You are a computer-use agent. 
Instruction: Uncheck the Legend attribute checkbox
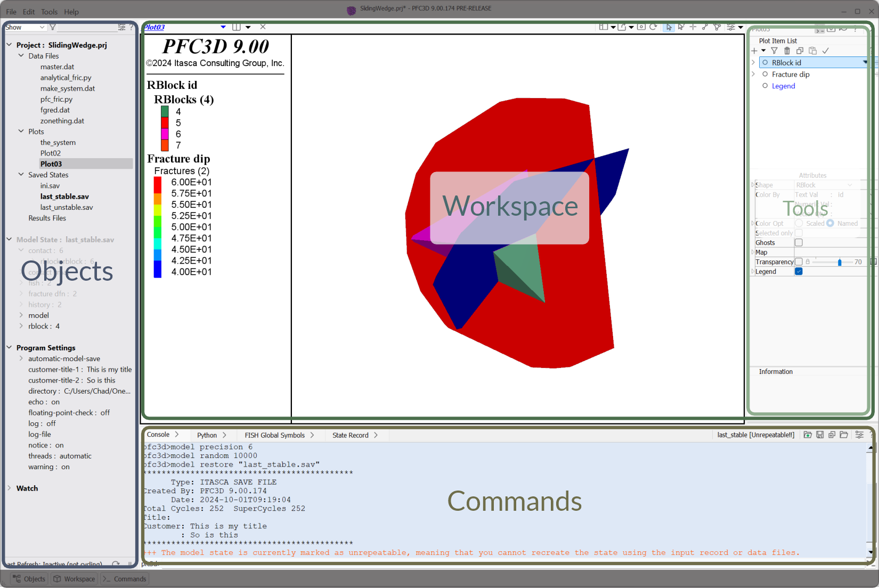pos(799,272)
